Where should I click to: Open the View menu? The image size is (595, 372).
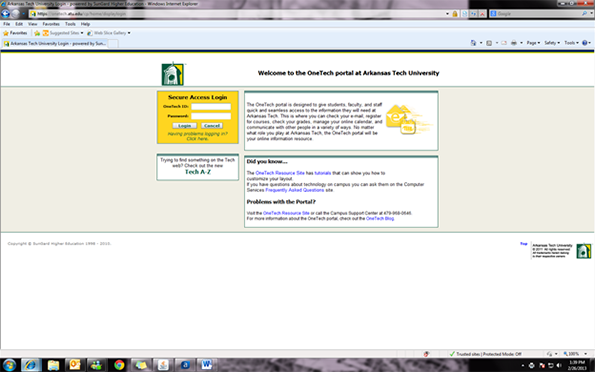[x=32, y=24]
